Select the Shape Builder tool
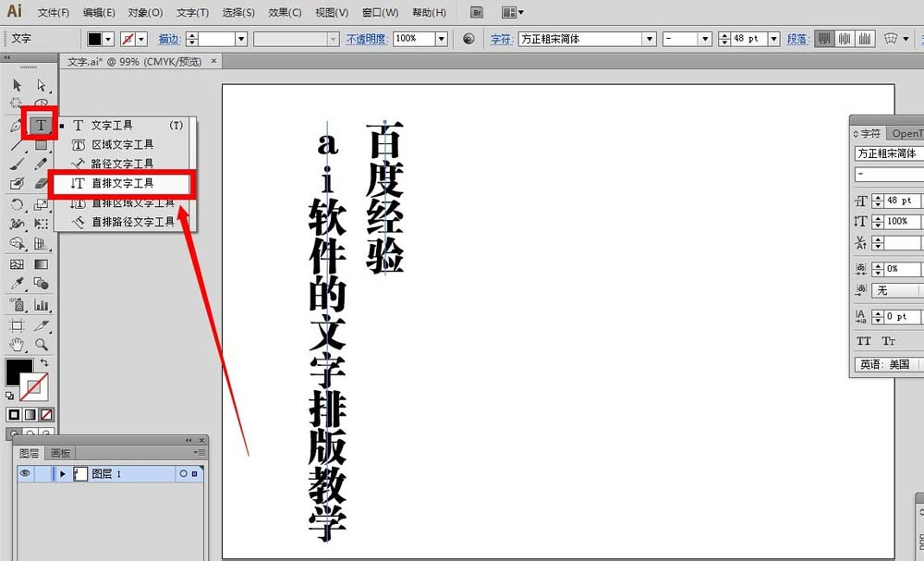The height and width of the screenshot is (561, 924). tap(17, 243)
